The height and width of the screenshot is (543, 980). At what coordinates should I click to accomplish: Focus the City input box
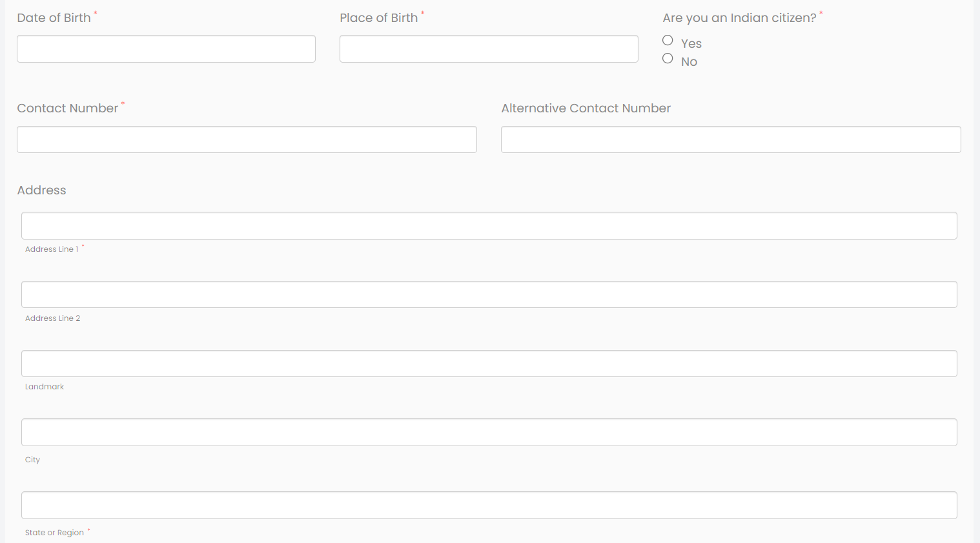coord(489,433)
